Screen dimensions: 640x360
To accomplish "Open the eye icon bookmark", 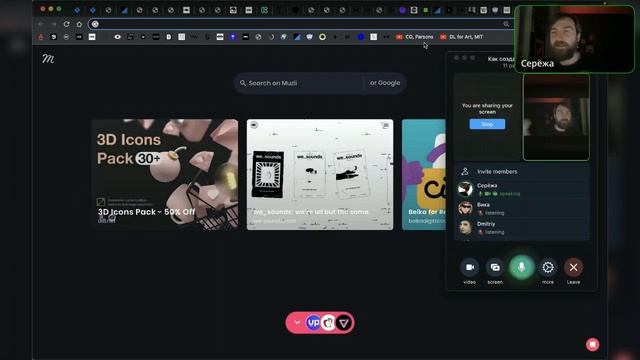I will point(118,37).
